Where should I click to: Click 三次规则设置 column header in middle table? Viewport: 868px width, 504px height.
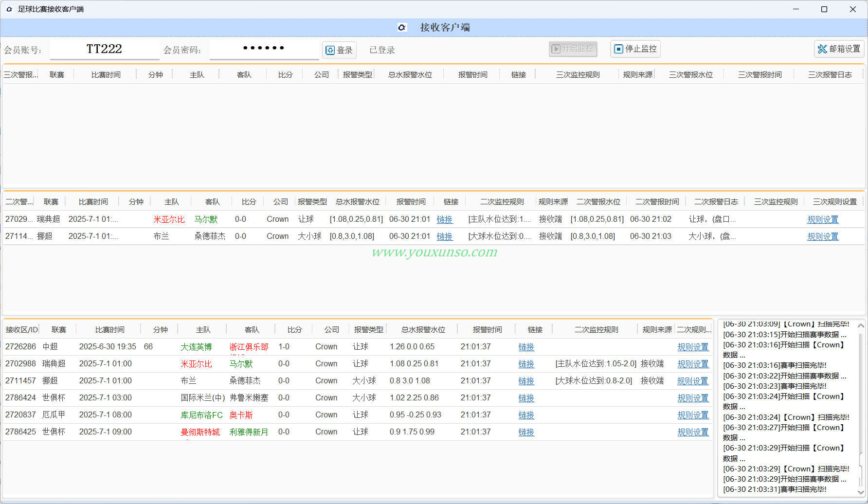pos(834,201)
